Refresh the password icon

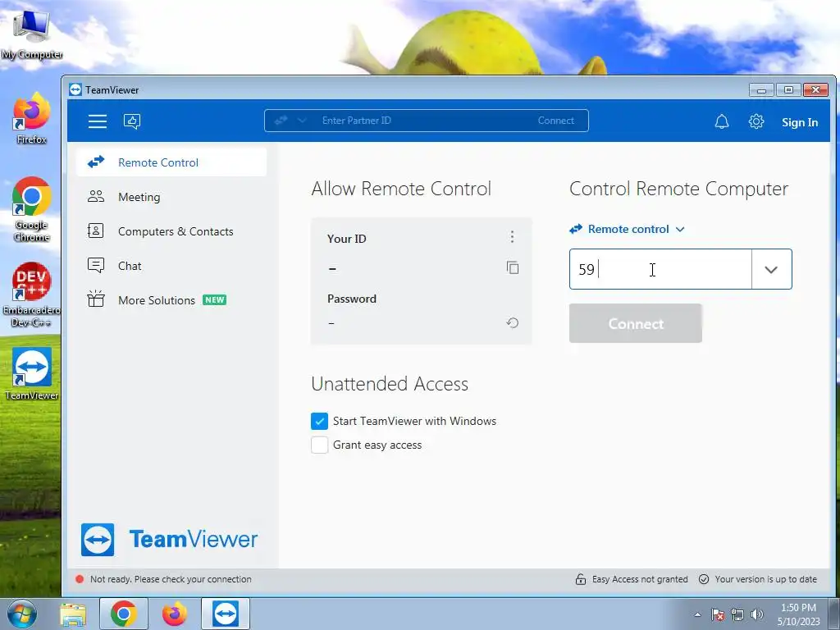512,322
